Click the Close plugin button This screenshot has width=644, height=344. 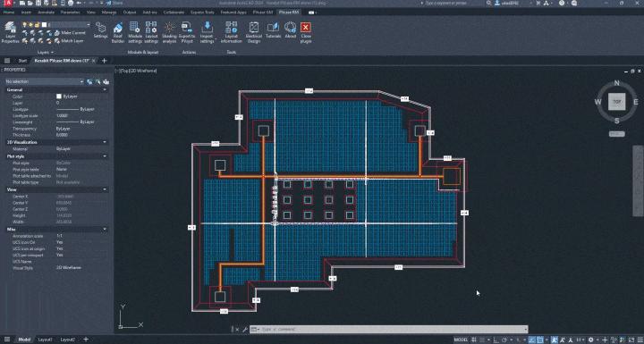click(x=306, y=32)
